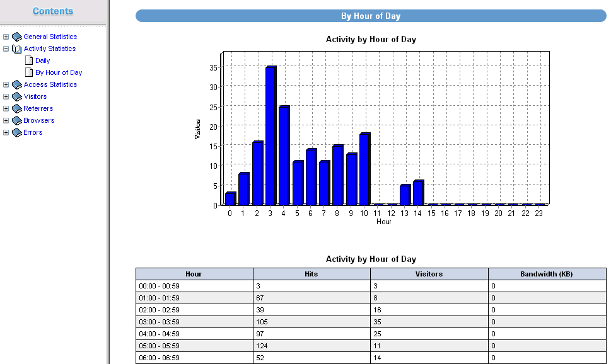Click the visitors value 35
Screen dimensions: 611x364
pyautogui.click(x=377, y=322)
